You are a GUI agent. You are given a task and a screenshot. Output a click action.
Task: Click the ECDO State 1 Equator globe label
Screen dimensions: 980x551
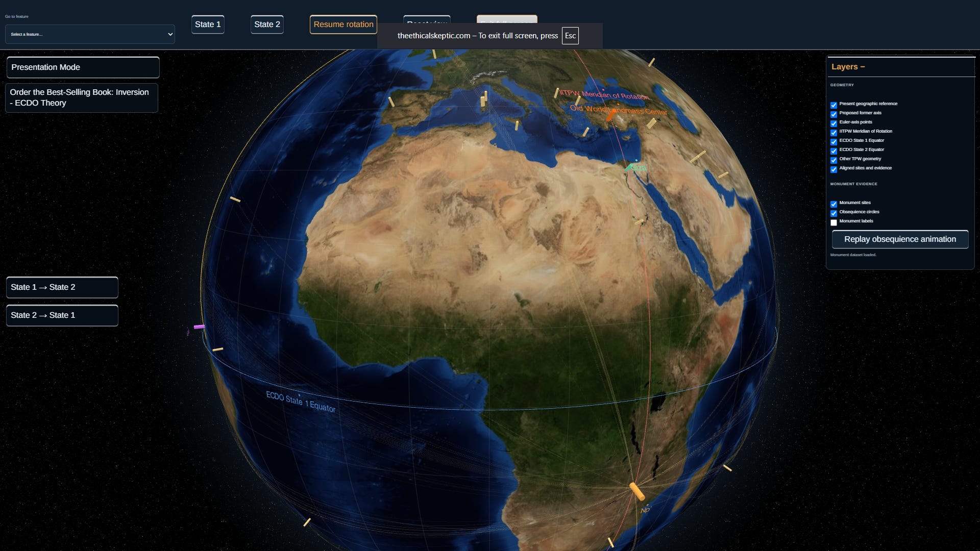coord(301,402)
